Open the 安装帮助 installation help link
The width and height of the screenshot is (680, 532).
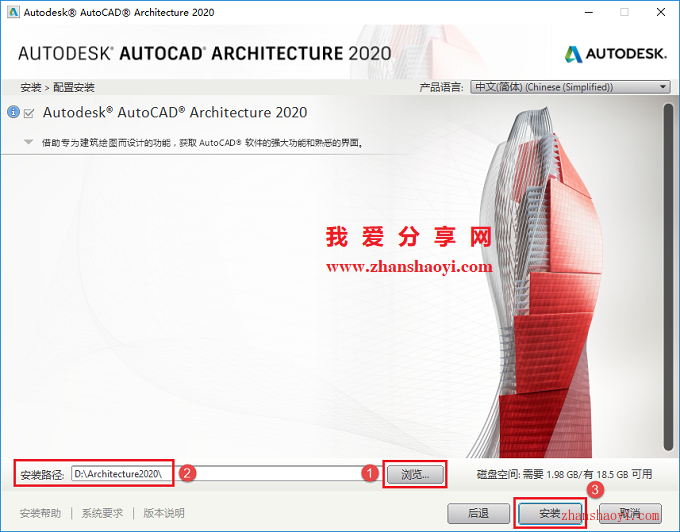pos(40,513)
